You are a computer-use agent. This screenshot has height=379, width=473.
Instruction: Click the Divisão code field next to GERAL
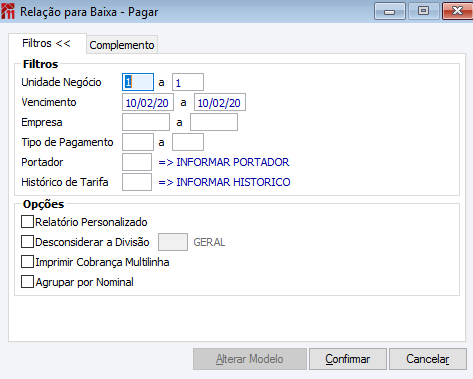[x=173, y=242]
